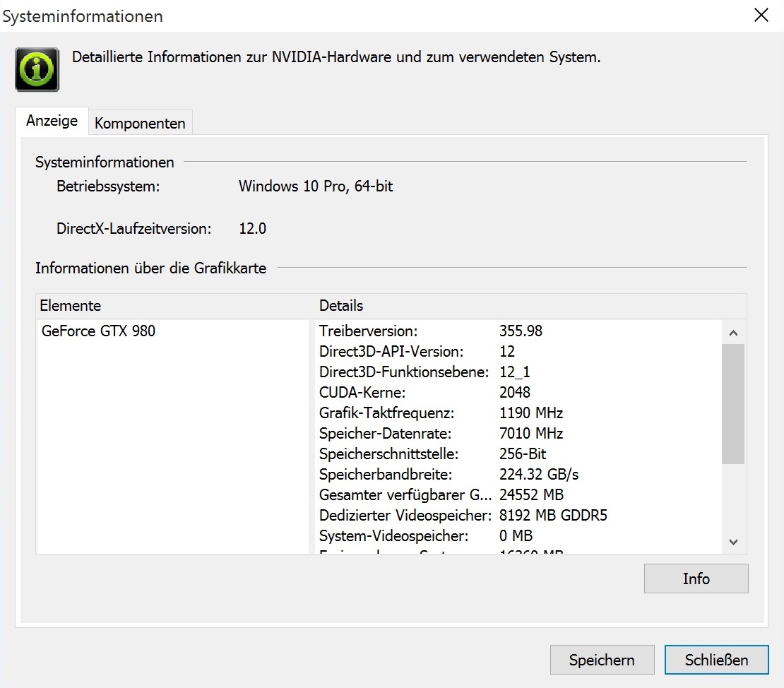
Task: Select GeForce GTX 980 in Elemente list
Action: [98, 331]
